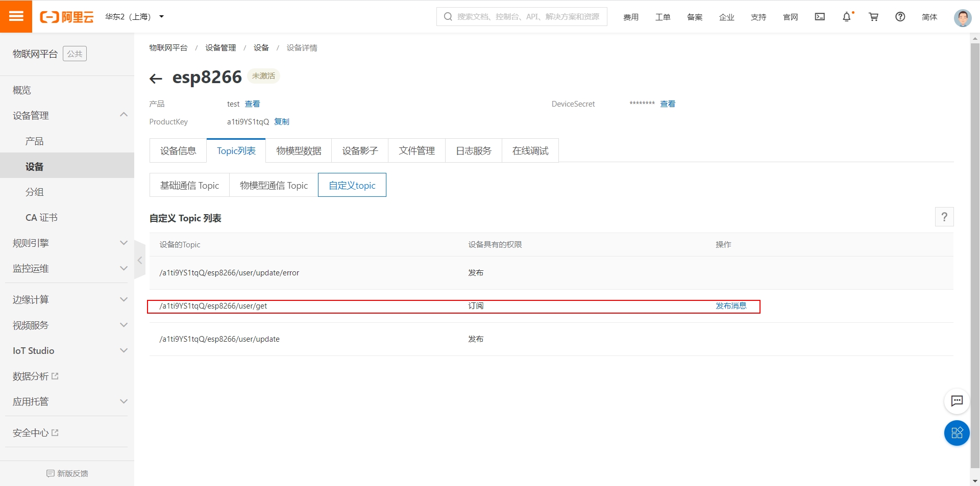980x486 pixels.
Task: Select the 自定义topic sub-tab
Action: click(352, 185)
